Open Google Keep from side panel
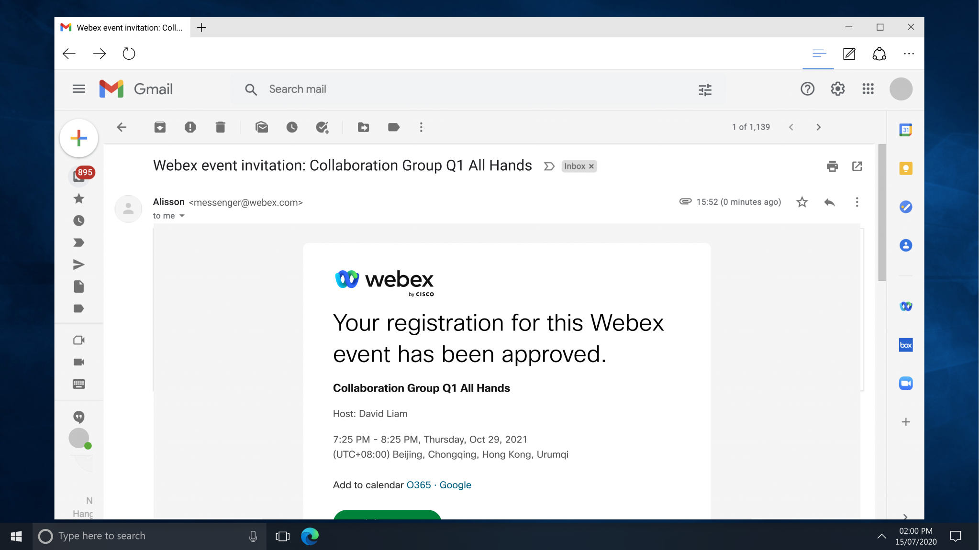Screen dimensions: 980x550 [906, 168]
